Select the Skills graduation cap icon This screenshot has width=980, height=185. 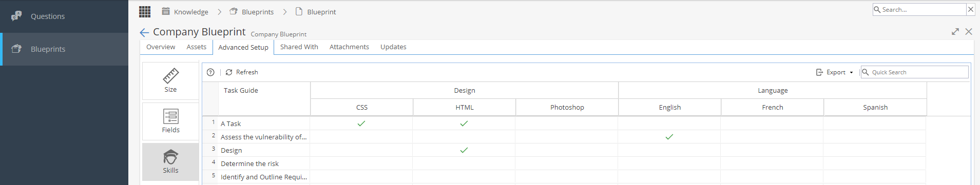170,156
